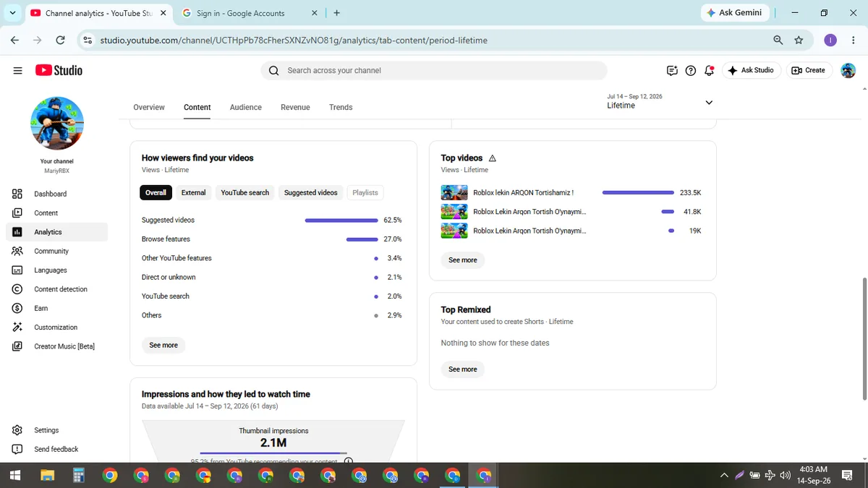This screenshot has width=868, height=488.
Task: Open the notifications bell icon
Action: coord(709,70)
